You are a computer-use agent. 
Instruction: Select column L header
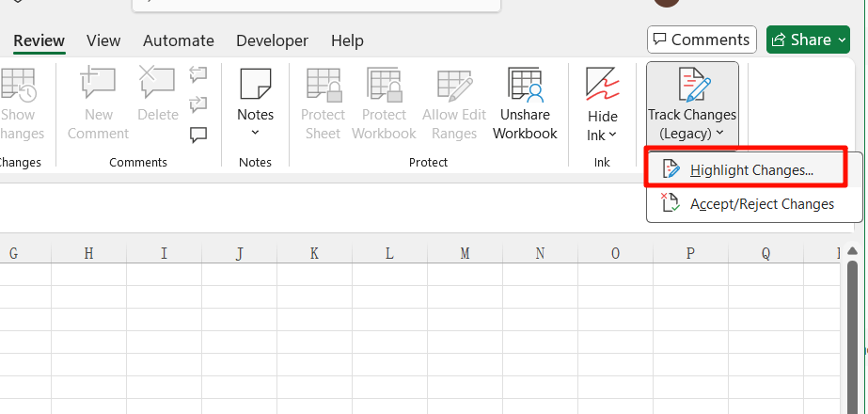coord(389,253)
